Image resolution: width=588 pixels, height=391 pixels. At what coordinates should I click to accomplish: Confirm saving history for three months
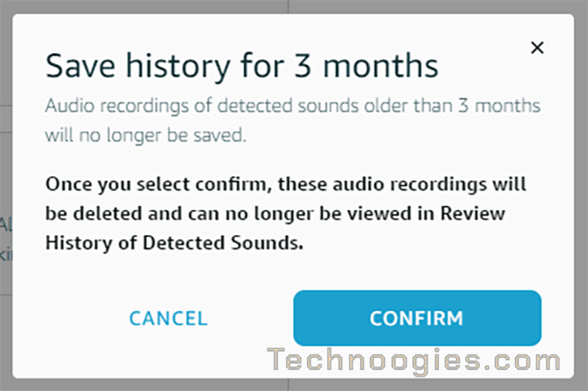coord(417,318)
